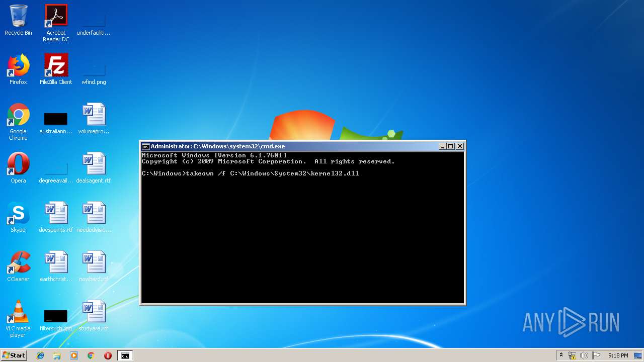Open the volume speaker tray icon
Image resolution: width=644 pixels, height=362 pixels.
click(x=584, y=355)
